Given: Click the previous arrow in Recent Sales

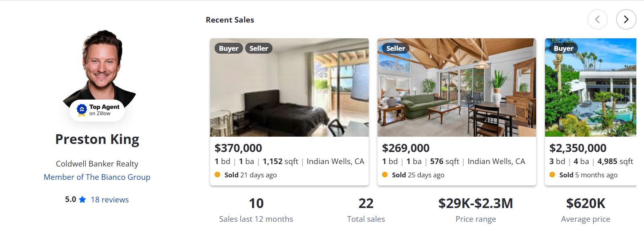Looking at the screenshot, I should 597,19.
